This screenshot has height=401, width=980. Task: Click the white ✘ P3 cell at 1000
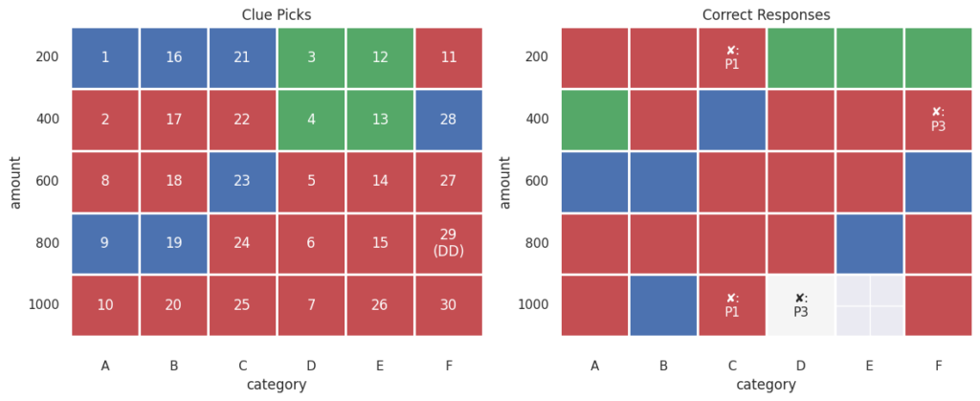(x=801, y=305)
